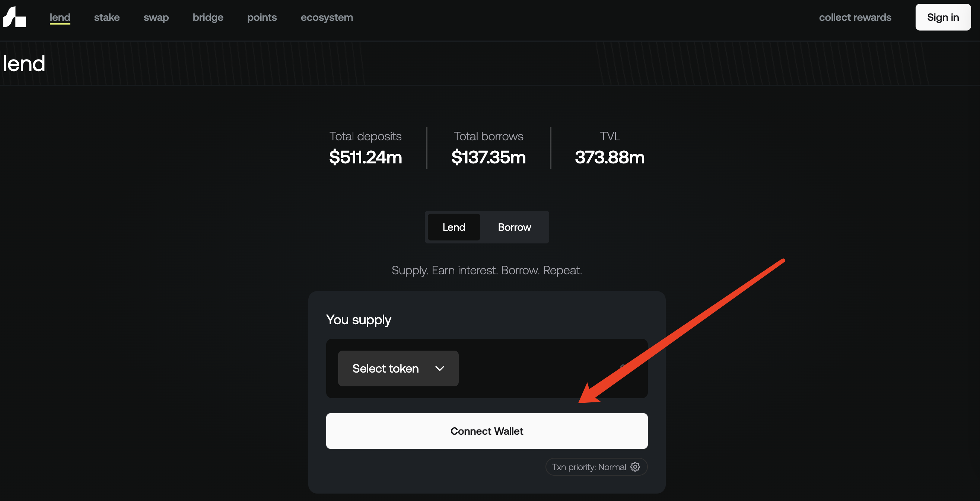Image resolution: width=980 pixels, height=501 pixels.
Task: Open the lend navigation tab
Action: (x=60, y=17)
